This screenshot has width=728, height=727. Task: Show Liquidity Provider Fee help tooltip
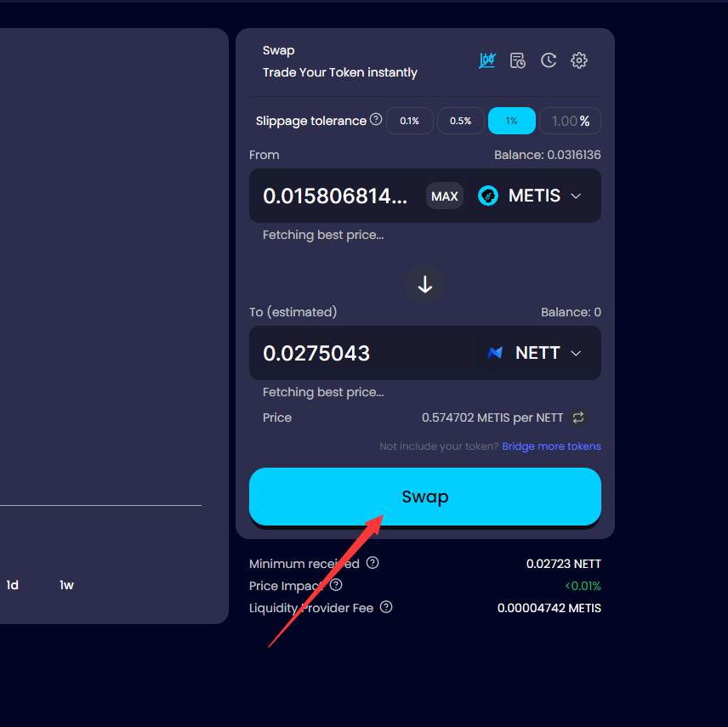pyautogui.click(x=386, y=607)
